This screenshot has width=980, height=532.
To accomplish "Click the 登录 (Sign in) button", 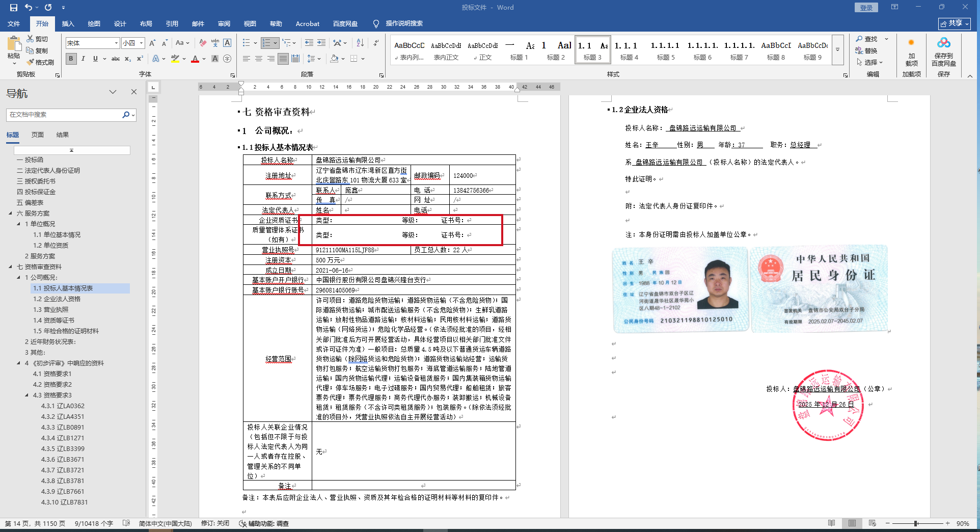I will tap(866, 8).
